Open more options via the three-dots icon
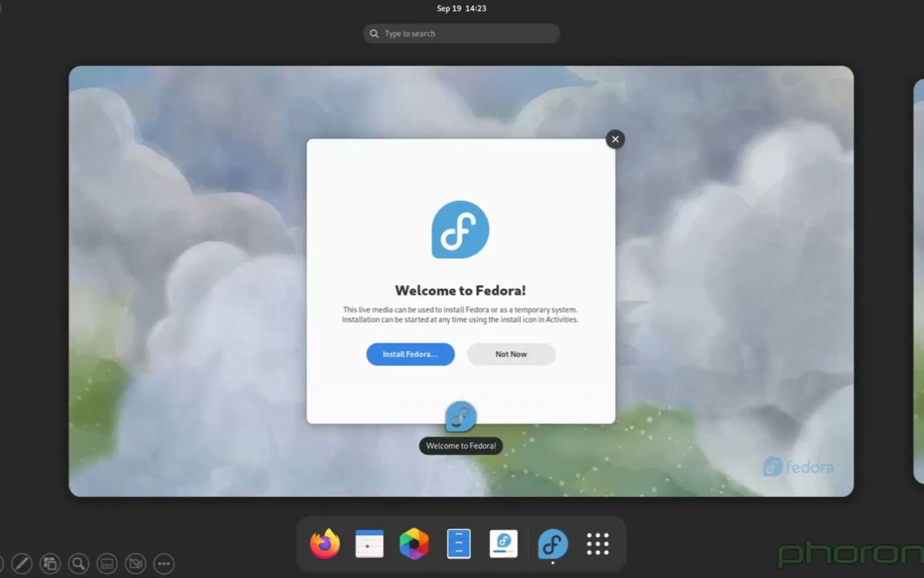This screenshot has height=578, width=924. 164,564
